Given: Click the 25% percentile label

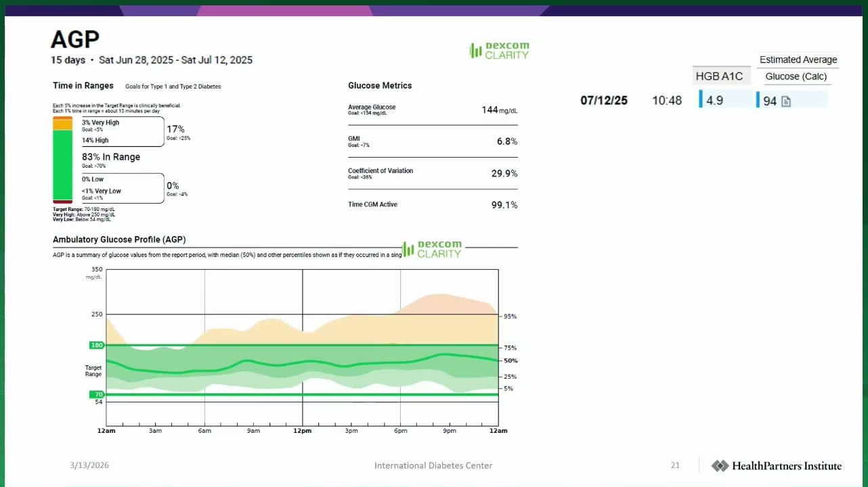Looking at the screenshot, I should (511, 377).
